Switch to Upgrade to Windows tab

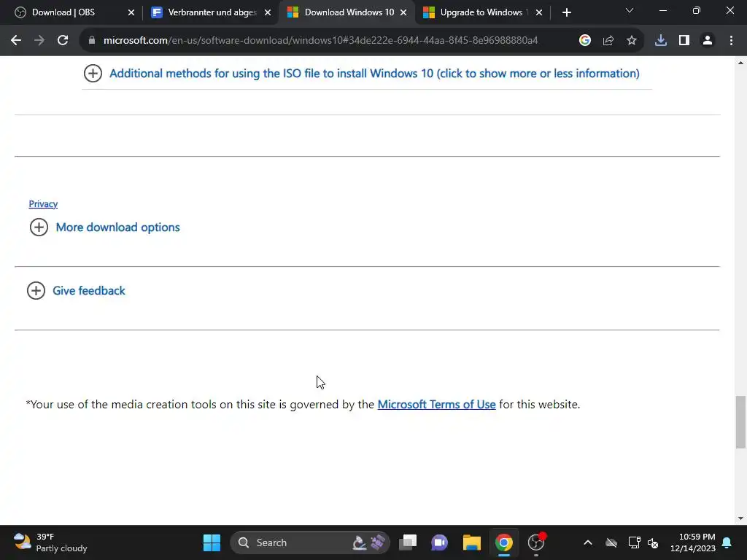click(x=481, y=12)
